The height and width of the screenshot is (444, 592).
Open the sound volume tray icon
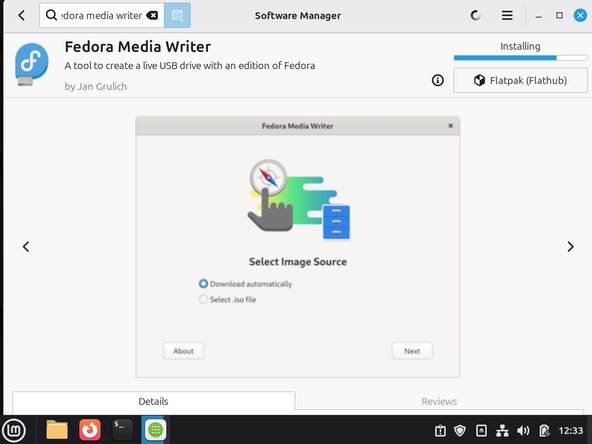(523, 430)
